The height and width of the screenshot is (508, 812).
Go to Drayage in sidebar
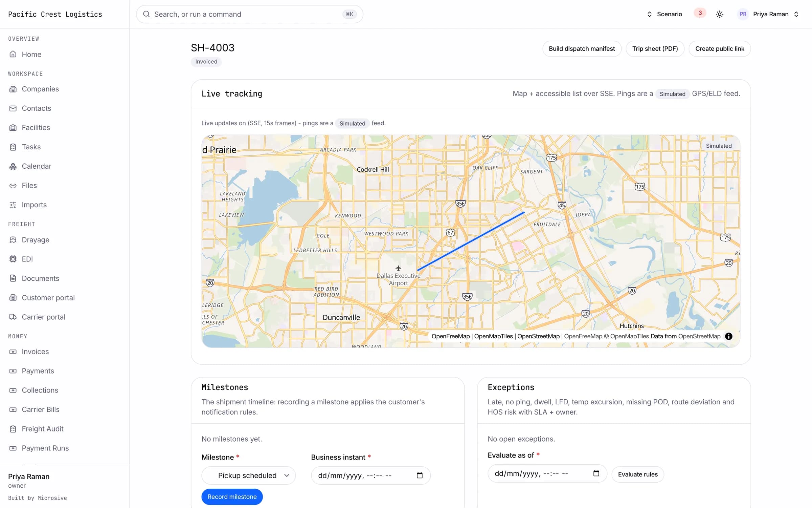36,240
